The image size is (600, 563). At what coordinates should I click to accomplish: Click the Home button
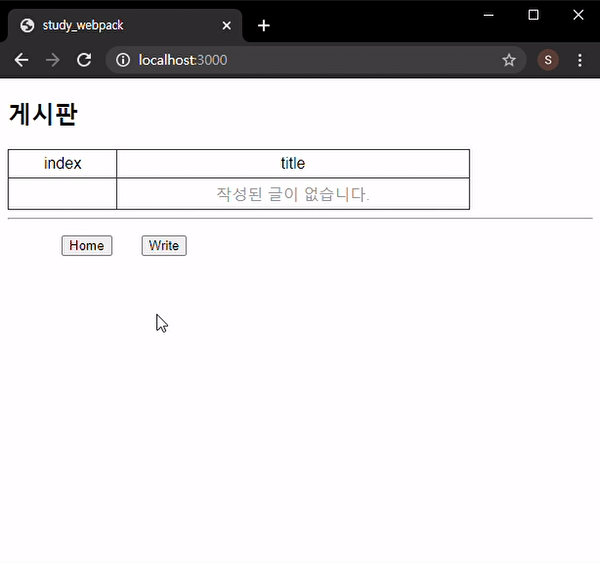coord(87,246)
